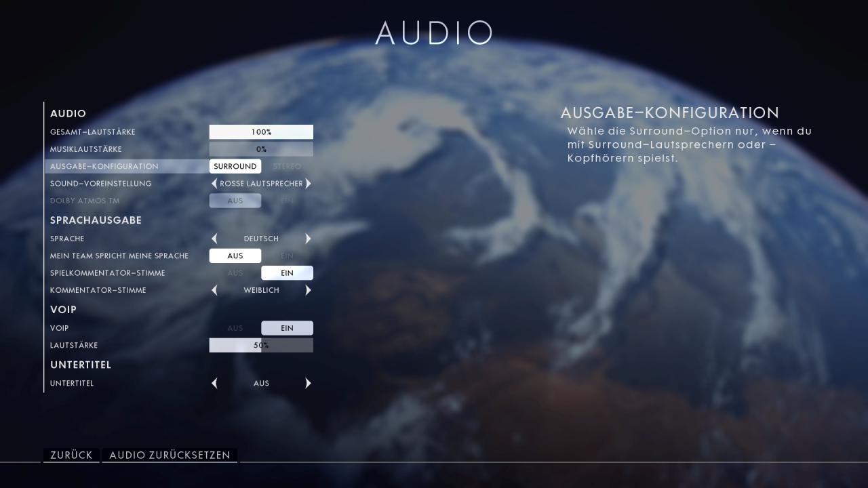This screenshot has height=488, width=868.
Task: Click the ZURÜCK button
Action: point(71,455)
